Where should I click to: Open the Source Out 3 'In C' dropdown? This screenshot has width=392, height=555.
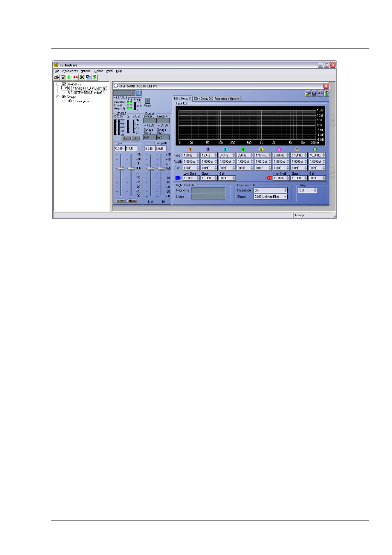150,137
